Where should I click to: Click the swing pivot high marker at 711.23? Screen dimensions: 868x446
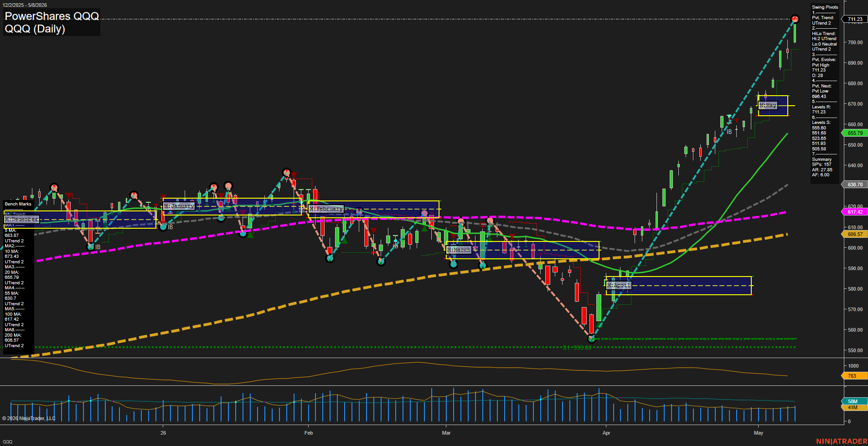[795, 19]
